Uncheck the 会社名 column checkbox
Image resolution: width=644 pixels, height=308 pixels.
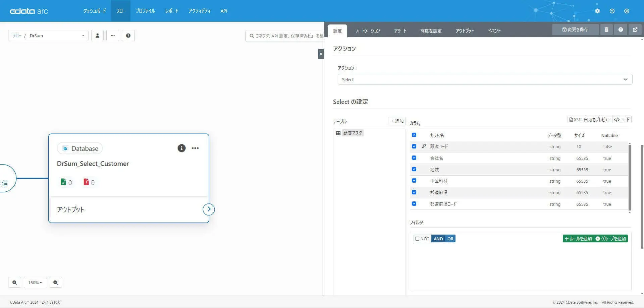coord(414,158)
